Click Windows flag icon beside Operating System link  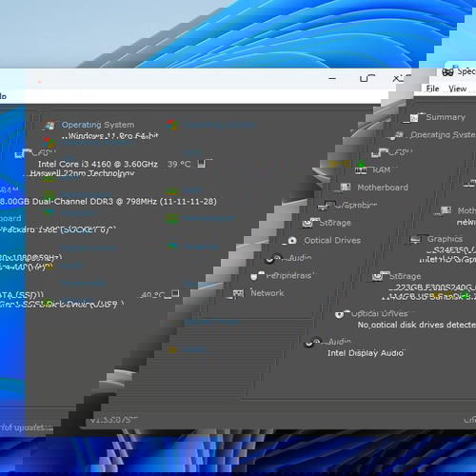click(50, 126)
